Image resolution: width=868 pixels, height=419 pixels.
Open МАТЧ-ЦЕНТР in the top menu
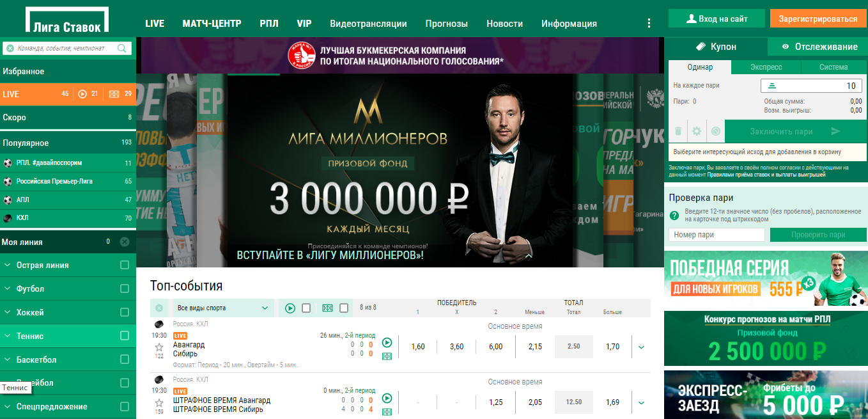(212, 24)
